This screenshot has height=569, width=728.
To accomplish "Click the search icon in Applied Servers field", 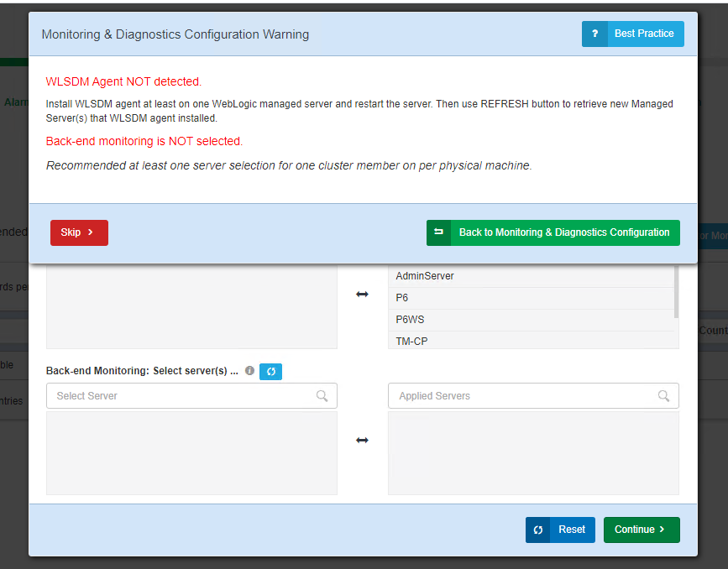I will (x=663, y=396).
